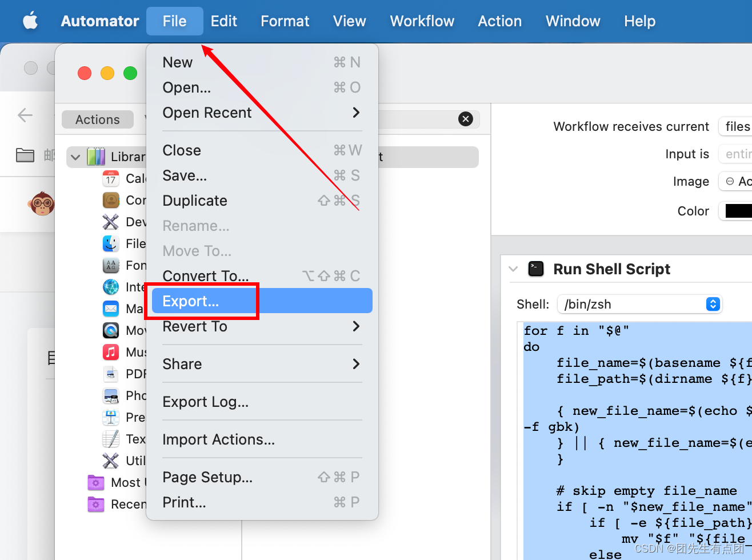Collapse the Run Shell Script action
Viewport: 752px width, 560px height.
pos(513,269)
